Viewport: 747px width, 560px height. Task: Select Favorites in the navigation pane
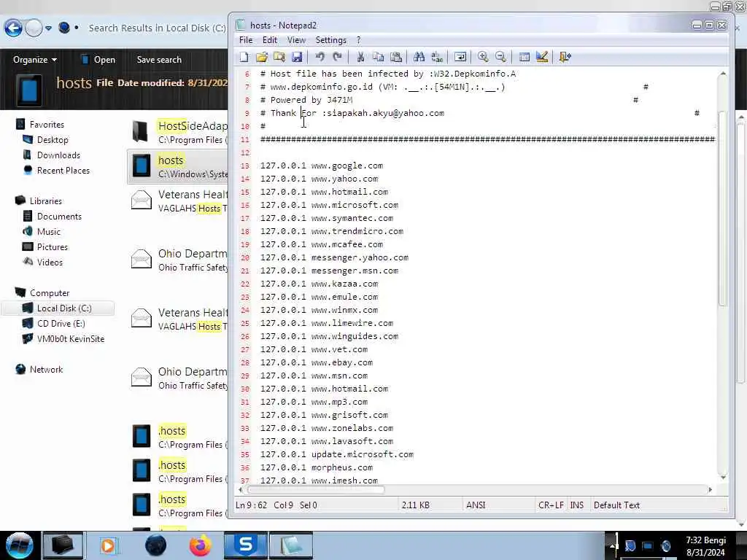click(47, 125)
